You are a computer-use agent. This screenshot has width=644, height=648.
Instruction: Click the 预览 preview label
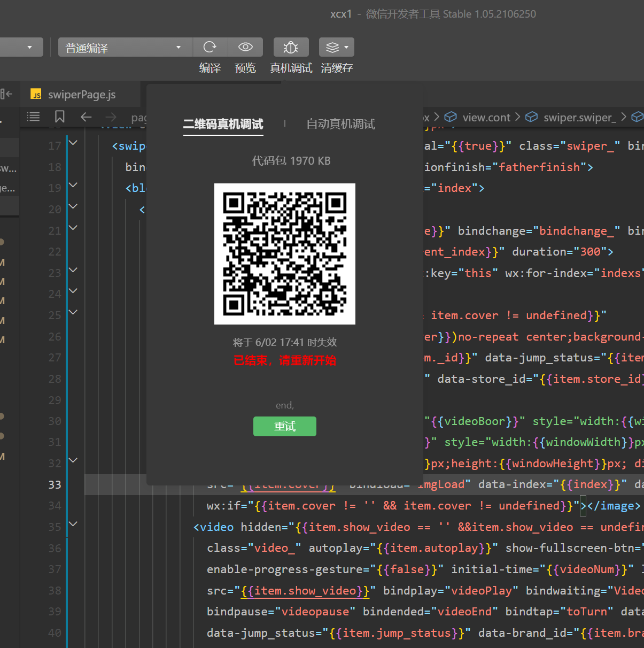point(245,68)
